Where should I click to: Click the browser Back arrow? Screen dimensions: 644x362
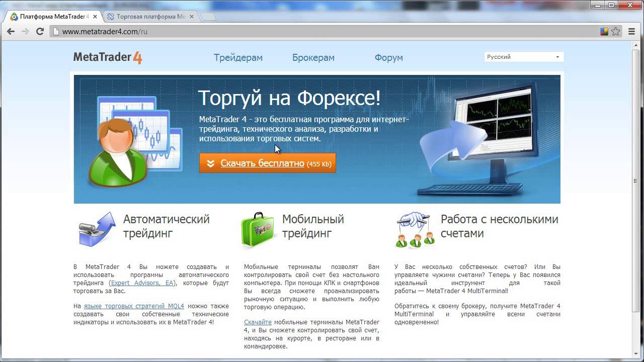coord(11,32)
